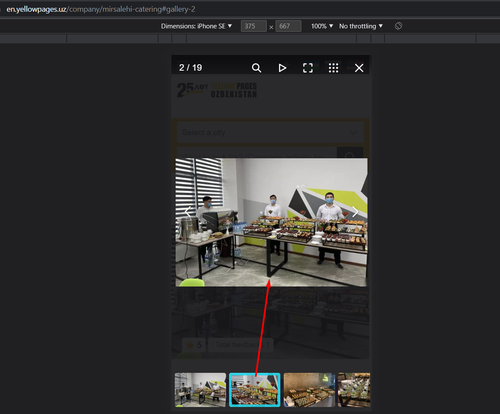
Task: Open the No throttling dropdown
Action: [x=361, y=26]
